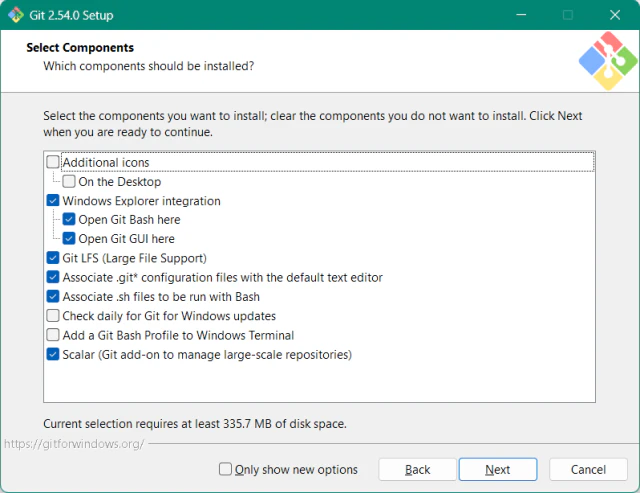Select the Windows Explorer integration label
640x493 pixels.
pos(141,201)
